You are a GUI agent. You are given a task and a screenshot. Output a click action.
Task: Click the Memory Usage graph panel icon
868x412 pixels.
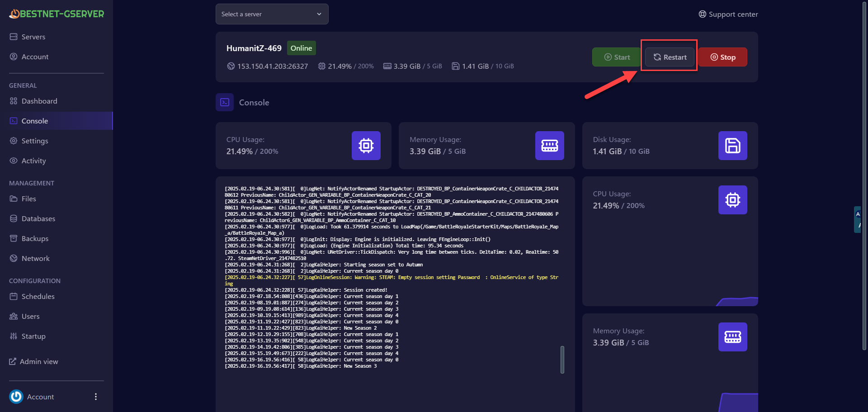tap(733, 337)
